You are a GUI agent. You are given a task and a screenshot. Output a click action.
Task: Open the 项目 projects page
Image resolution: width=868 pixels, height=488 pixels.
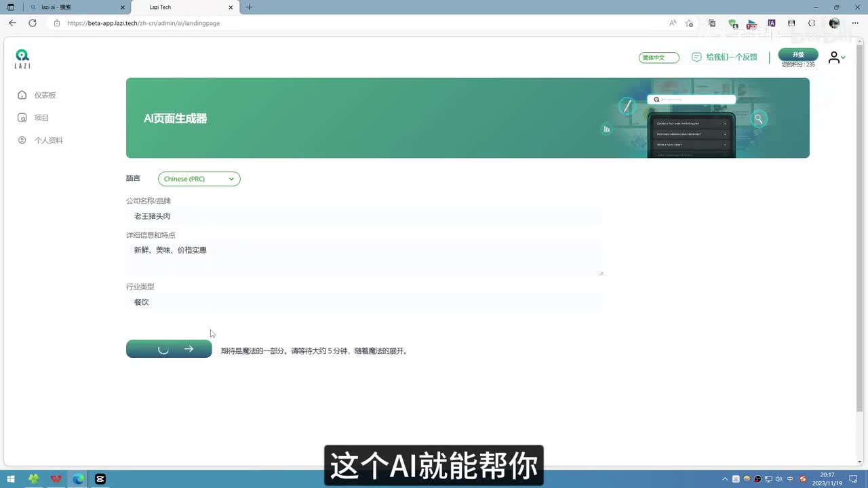tap(41, 118)
